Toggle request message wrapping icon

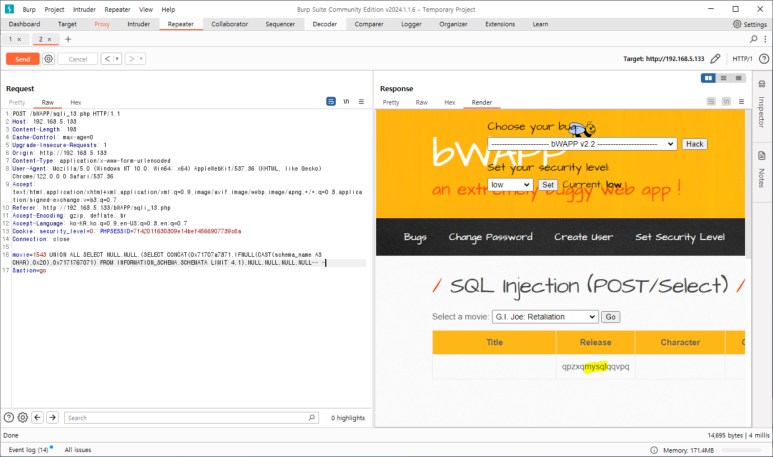(331, 101)
